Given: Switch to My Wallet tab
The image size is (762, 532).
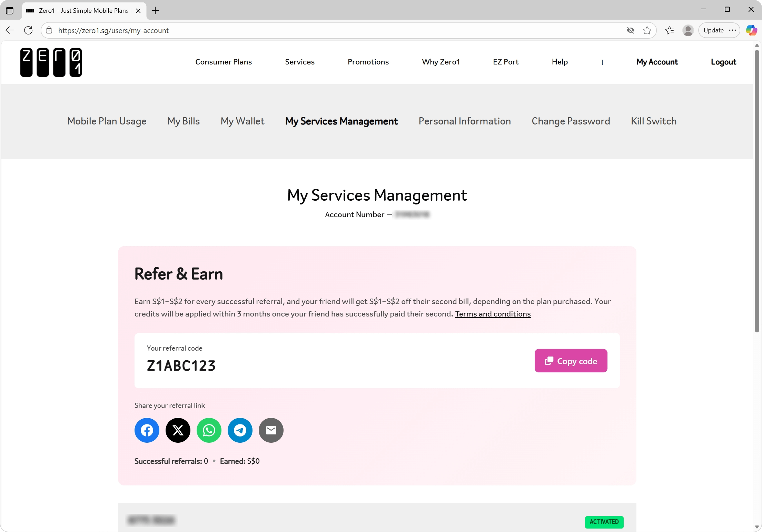Looking at the screenshot, I should [x=242, y=121].
